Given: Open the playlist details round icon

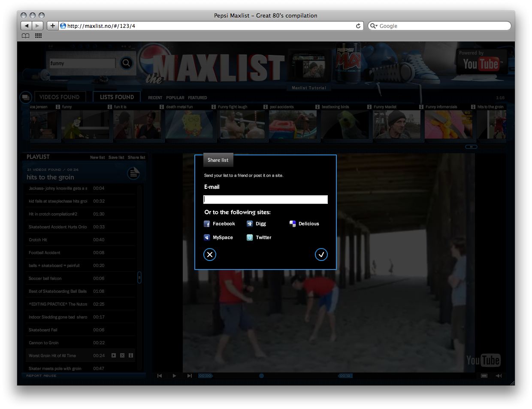Looking at the screenshot, I should pos(133,174).
